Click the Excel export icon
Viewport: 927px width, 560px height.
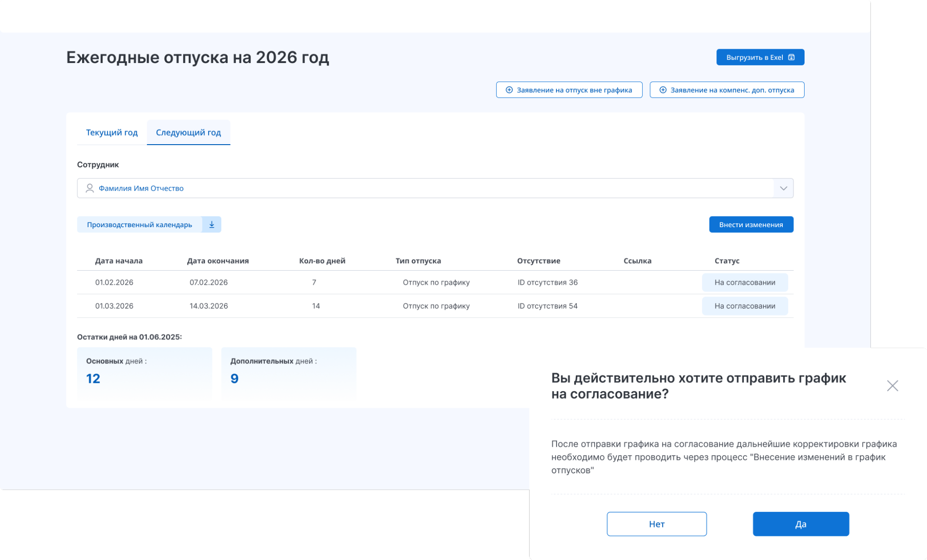click(792, 57)
